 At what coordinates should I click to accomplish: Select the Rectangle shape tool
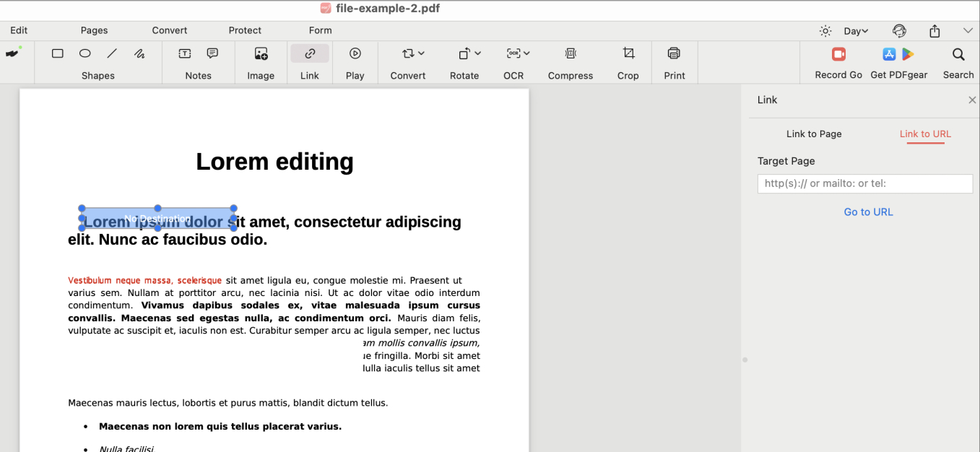pyautogui.click(x=57, y=53)
